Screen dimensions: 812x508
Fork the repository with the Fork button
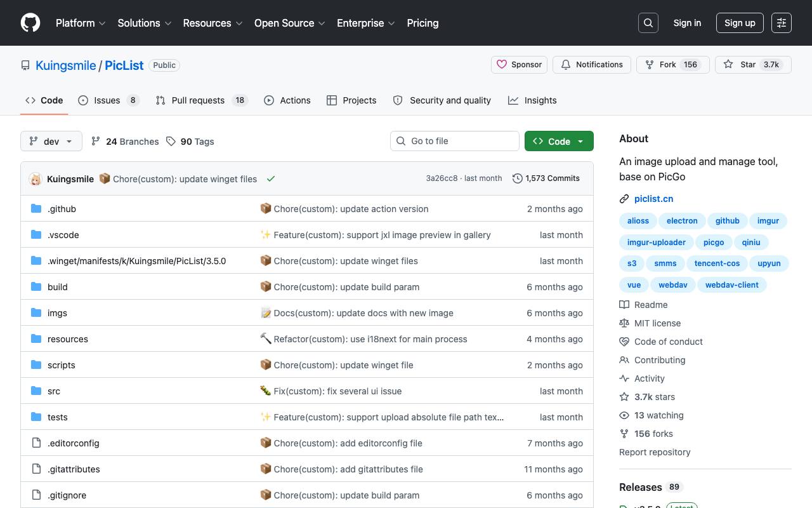(672, 65)
